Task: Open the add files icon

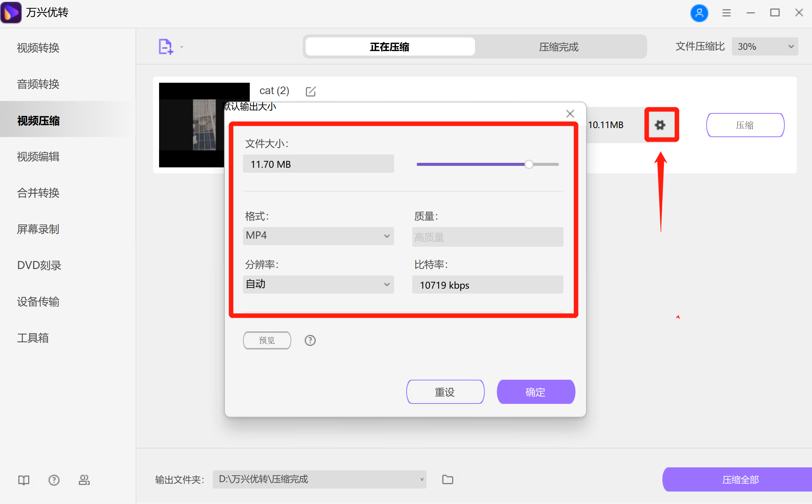Action: 165,46
